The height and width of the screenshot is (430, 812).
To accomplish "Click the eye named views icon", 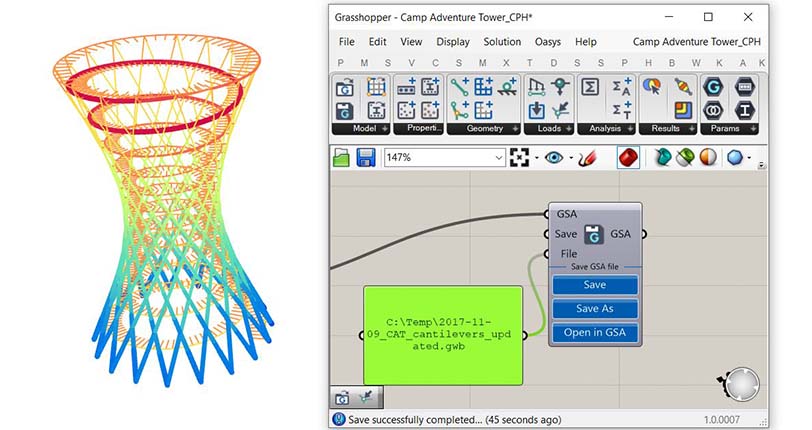I will [x=554, y=157].
